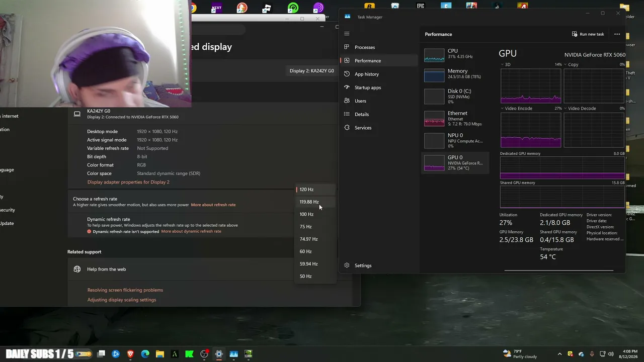
Task: Open the three-dot more options menu
Action: point(617,34)
